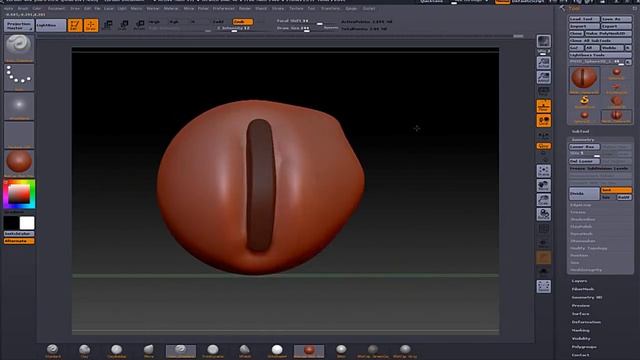
Task: Open the LightBox button
Action: coord(51,25)
